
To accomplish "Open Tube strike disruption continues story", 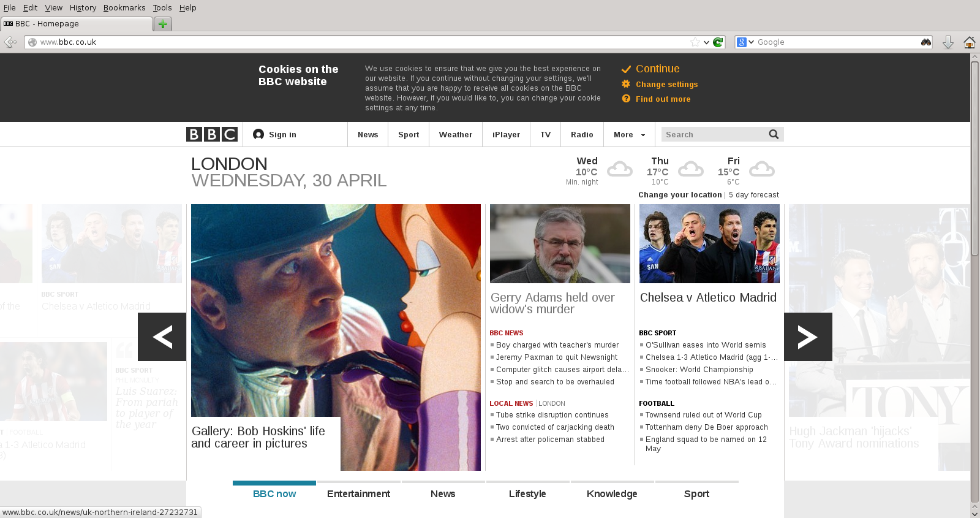I will tap(552, 414).
